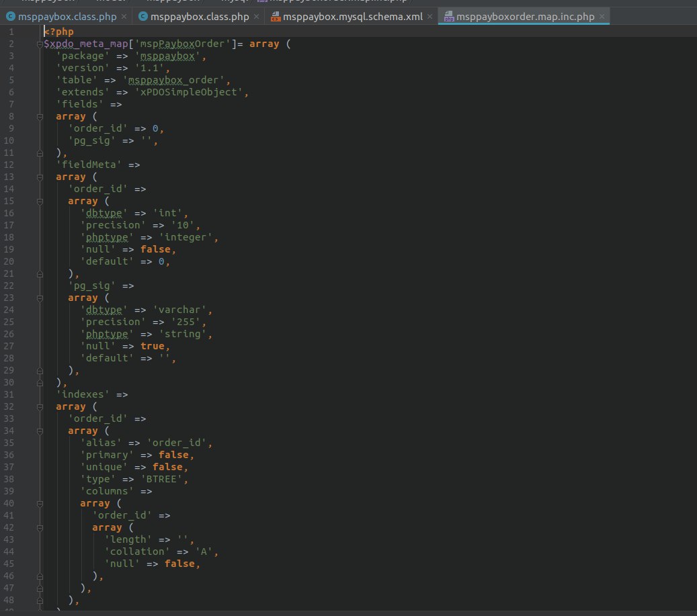The width and height of the screenshot is (697, 616).
Task: Click the <?php opening tag on line 1
Action: [58, 32]
